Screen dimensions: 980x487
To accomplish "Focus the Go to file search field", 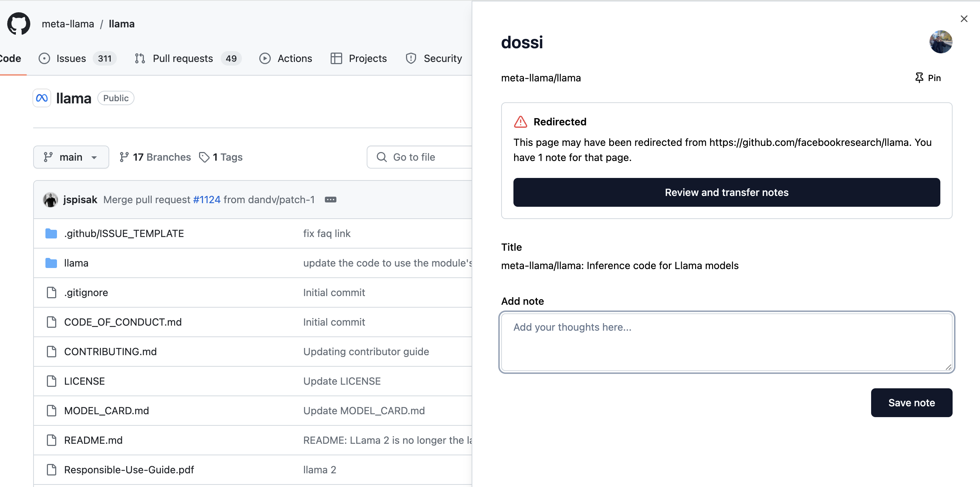I will point(420,157).
